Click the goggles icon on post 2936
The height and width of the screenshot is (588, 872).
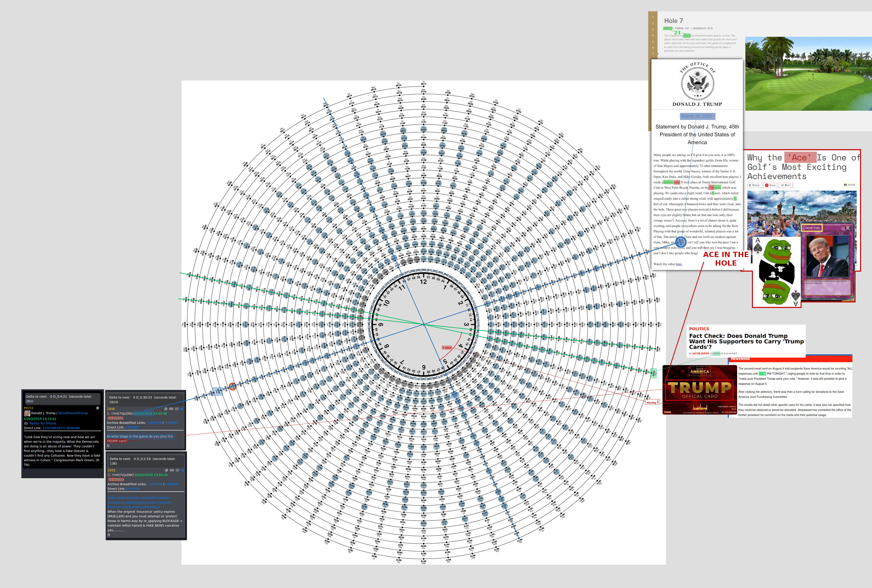coord(171,409)
